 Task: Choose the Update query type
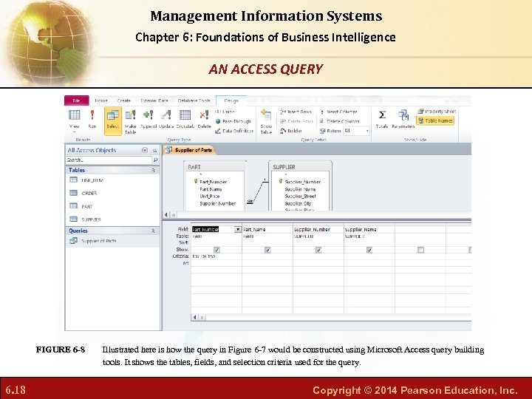click(x=166, y=119)
